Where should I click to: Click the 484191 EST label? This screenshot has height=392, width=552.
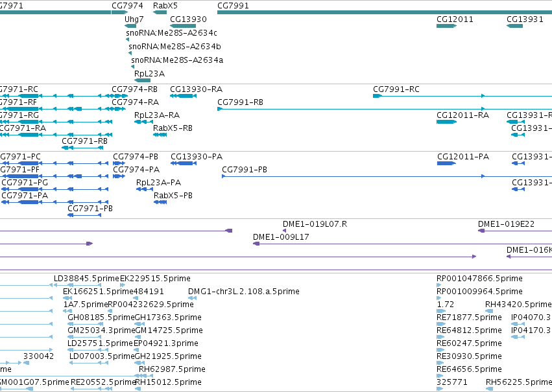tap(149, 292)
